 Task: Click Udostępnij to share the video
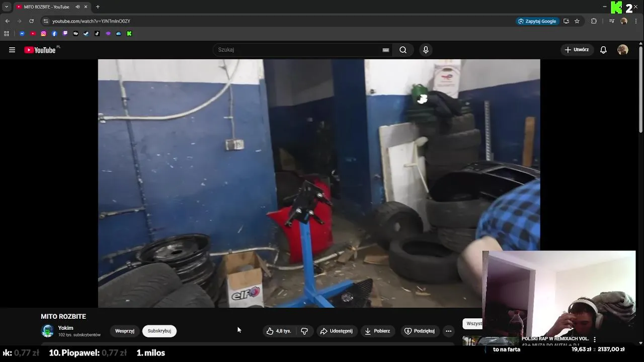[337, 331]
